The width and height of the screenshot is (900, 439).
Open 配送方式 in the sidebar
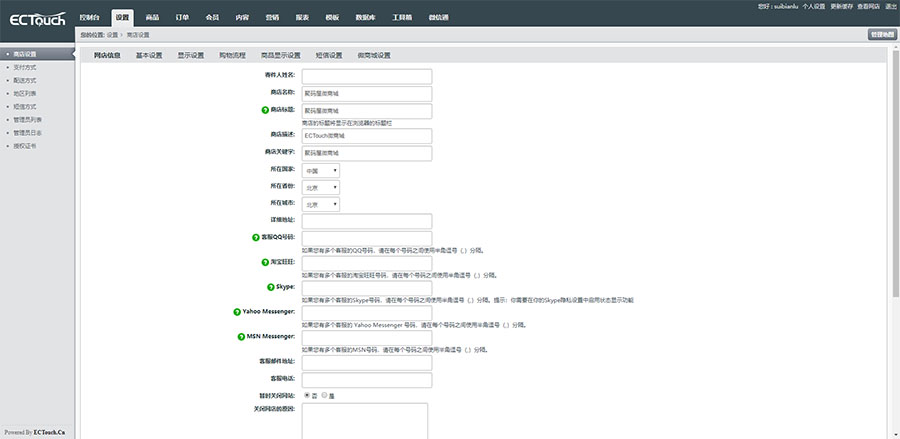[25, 80]
